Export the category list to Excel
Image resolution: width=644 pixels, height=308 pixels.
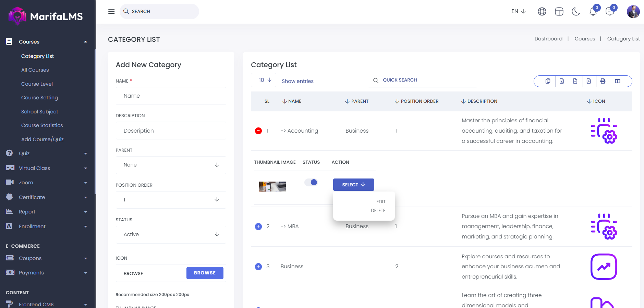pos(562,81)
